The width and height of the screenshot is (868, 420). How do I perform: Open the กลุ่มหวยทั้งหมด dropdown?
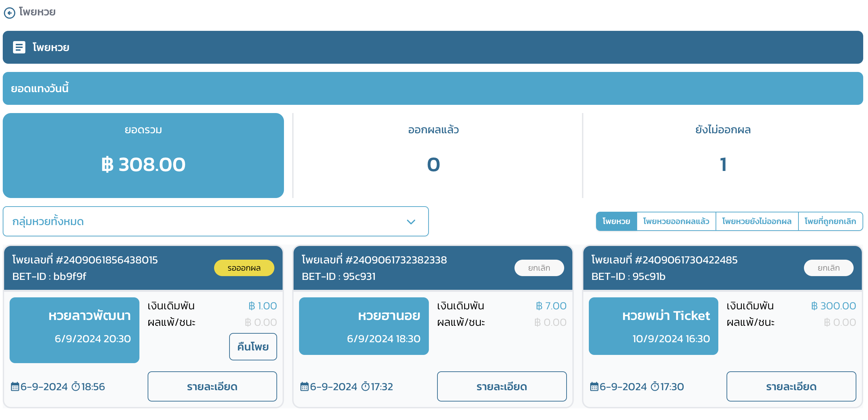pyautogui.click(x=215, y=222)
